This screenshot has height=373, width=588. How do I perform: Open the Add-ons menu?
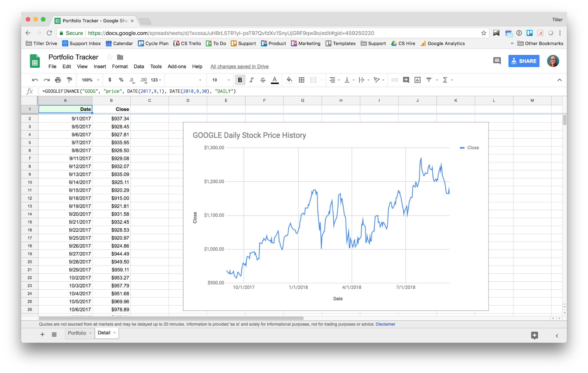click(177, 66)
